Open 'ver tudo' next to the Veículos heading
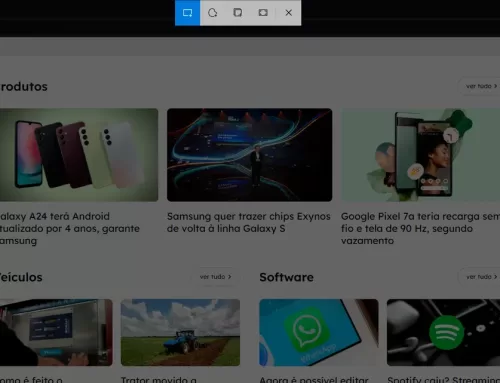500x383 pixels. (x=215, y=277)
